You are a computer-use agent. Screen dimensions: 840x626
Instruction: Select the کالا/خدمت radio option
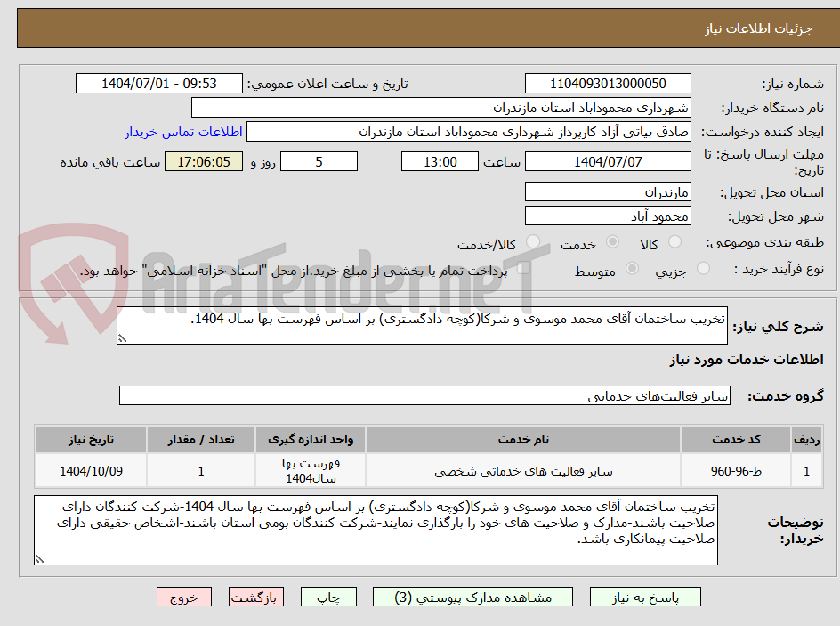(x=532, y=241)
